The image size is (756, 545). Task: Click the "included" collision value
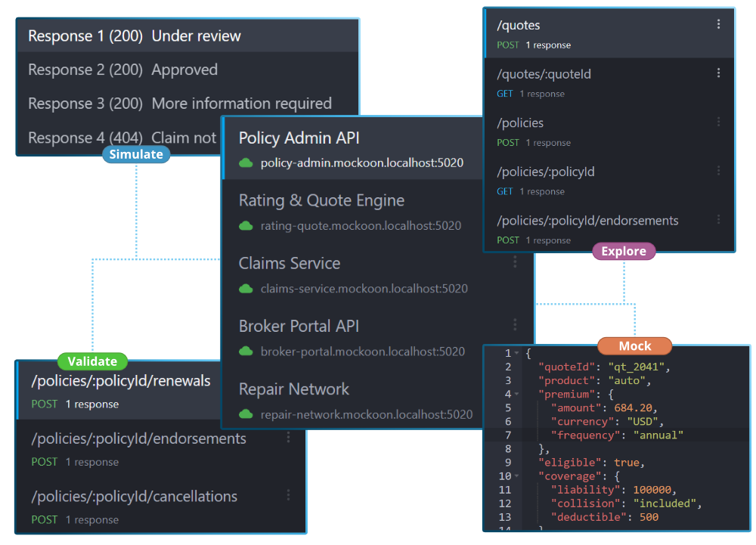click(x=665, y=503)
